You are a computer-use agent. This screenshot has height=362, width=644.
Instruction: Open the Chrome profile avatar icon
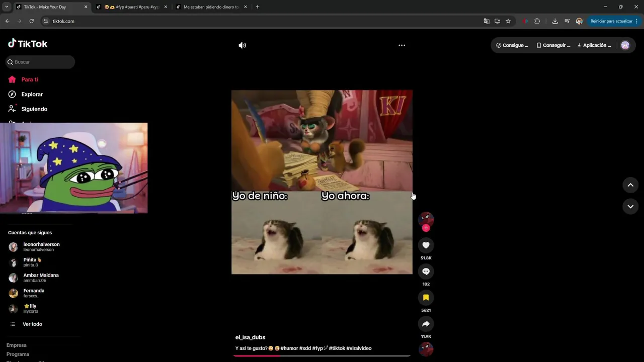(579, 21)
